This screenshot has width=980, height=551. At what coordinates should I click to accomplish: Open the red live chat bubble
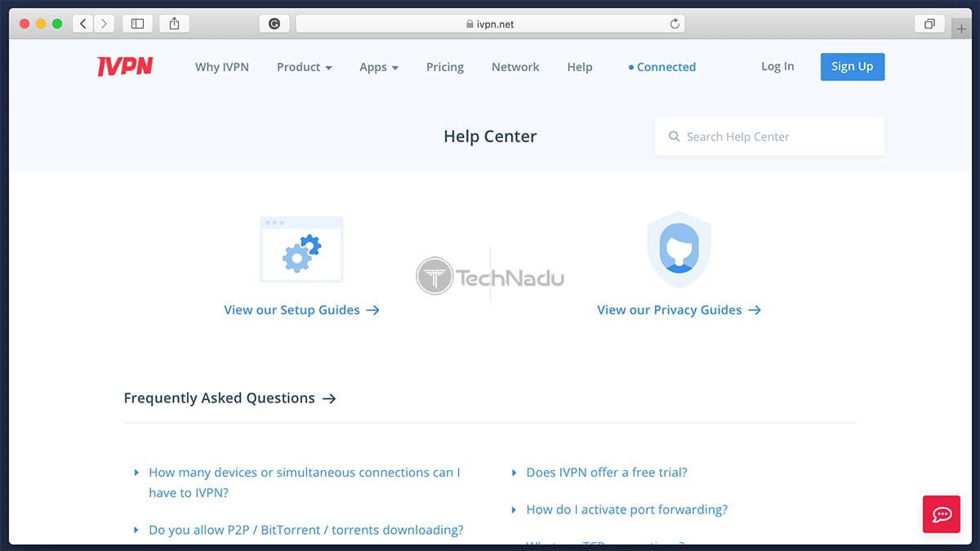tap(942, 514)
